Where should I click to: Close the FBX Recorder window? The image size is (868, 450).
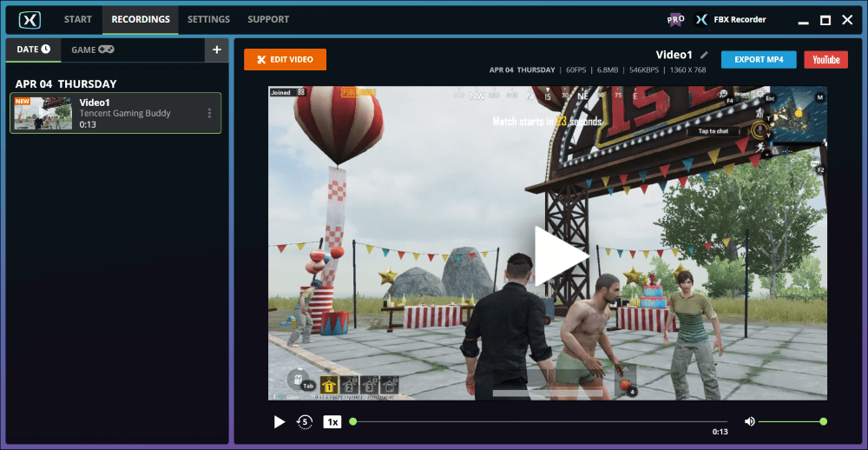point(847,20)
